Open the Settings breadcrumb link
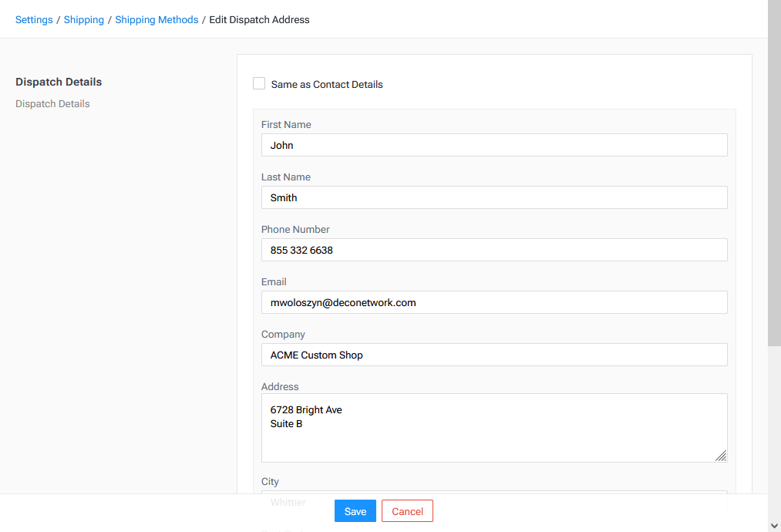Screen dimensions: 781x532 click(33, 19)
